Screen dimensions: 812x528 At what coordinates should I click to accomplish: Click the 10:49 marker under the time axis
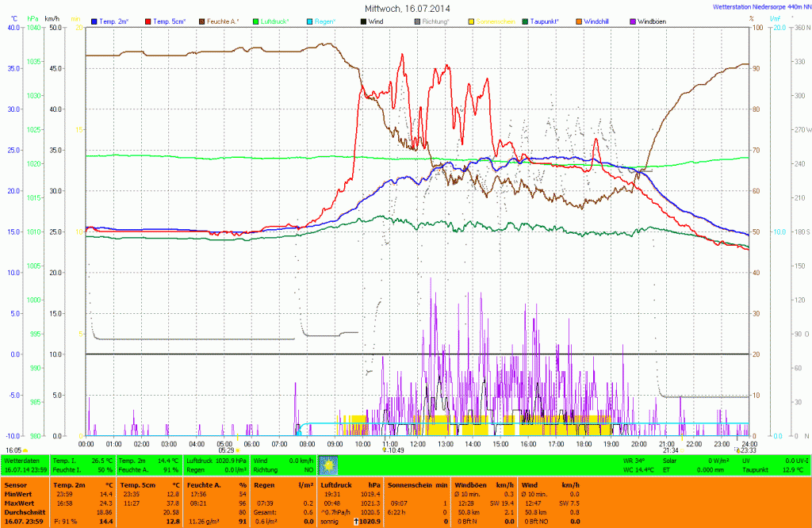point(393,450)
